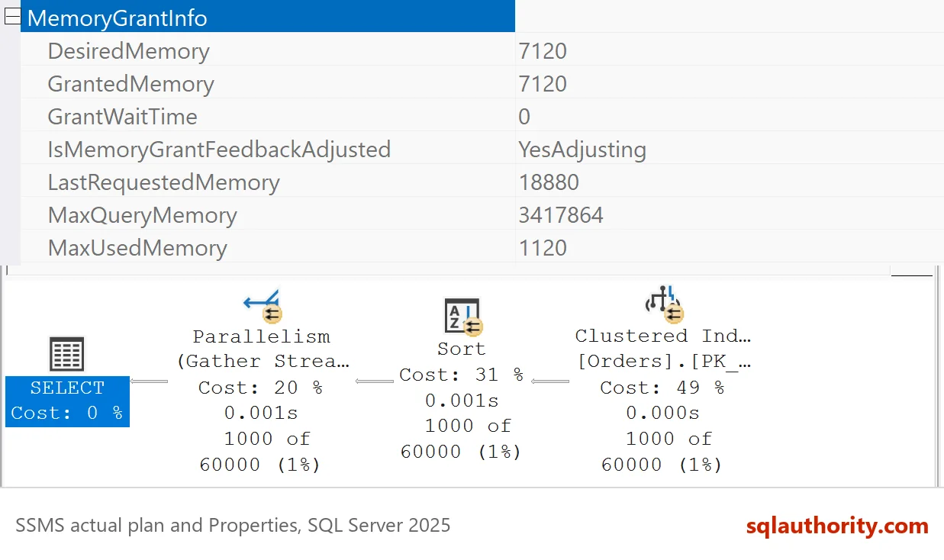Click the sqlauthority.com link

(x=837, y=526)
